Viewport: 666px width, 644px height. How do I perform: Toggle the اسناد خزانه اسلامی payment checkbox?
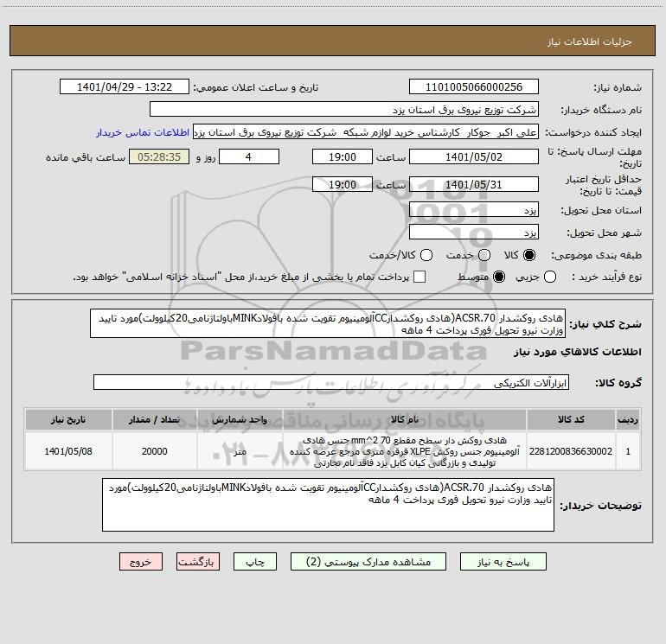(x=419, y=277)
